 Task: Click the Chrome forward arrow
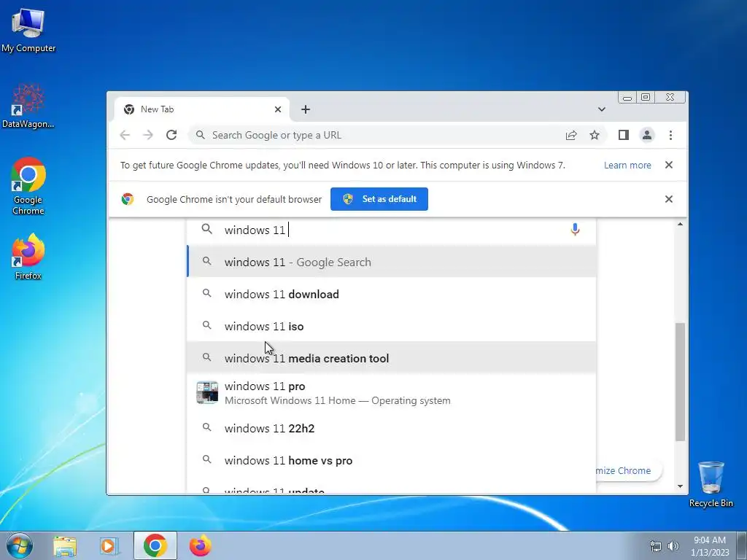(148, 135)
